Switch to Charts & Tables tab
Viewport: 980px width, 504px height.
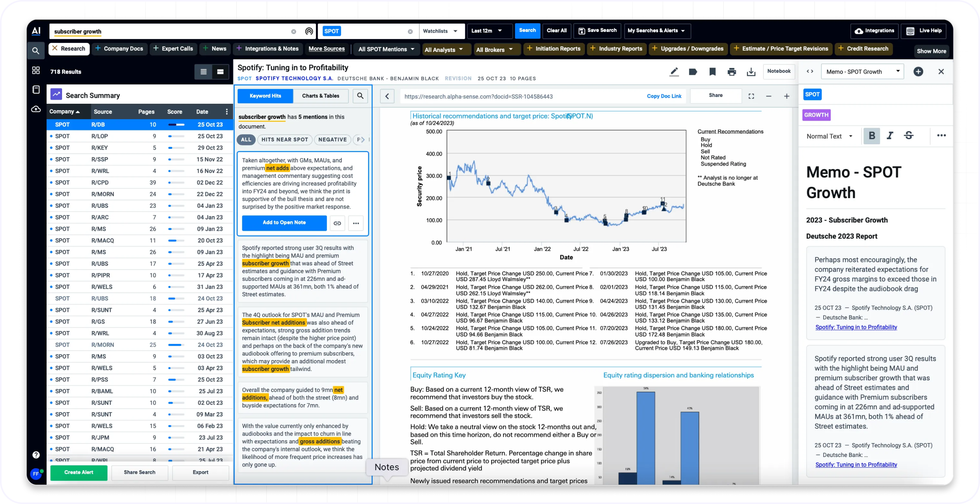[x=320, y=96]
